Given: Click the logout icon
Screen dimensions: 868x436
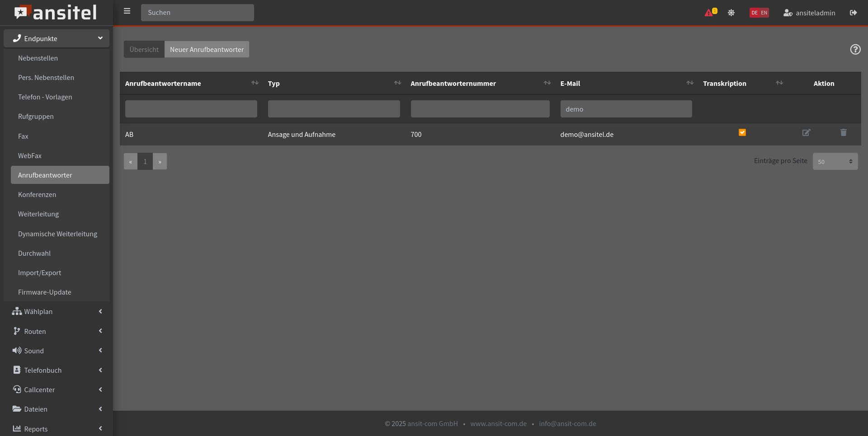Looking at the screenshot, I should click(853, 13).
